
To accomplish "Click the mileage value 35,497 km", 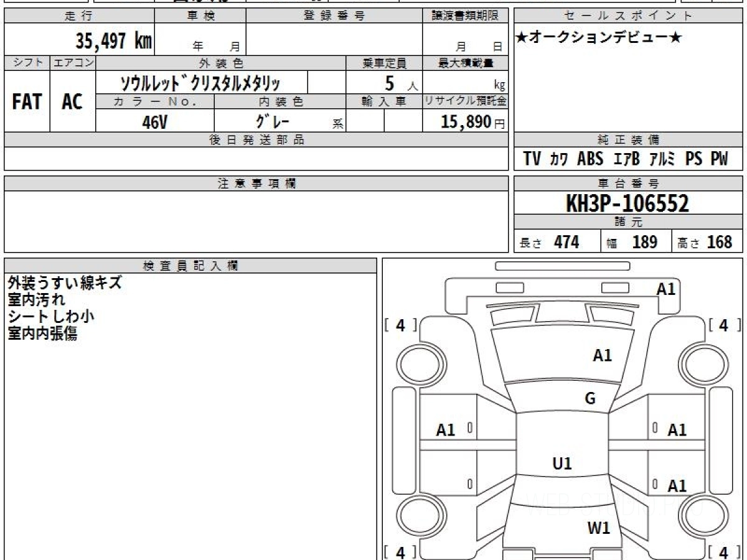I will click(114, 42).
